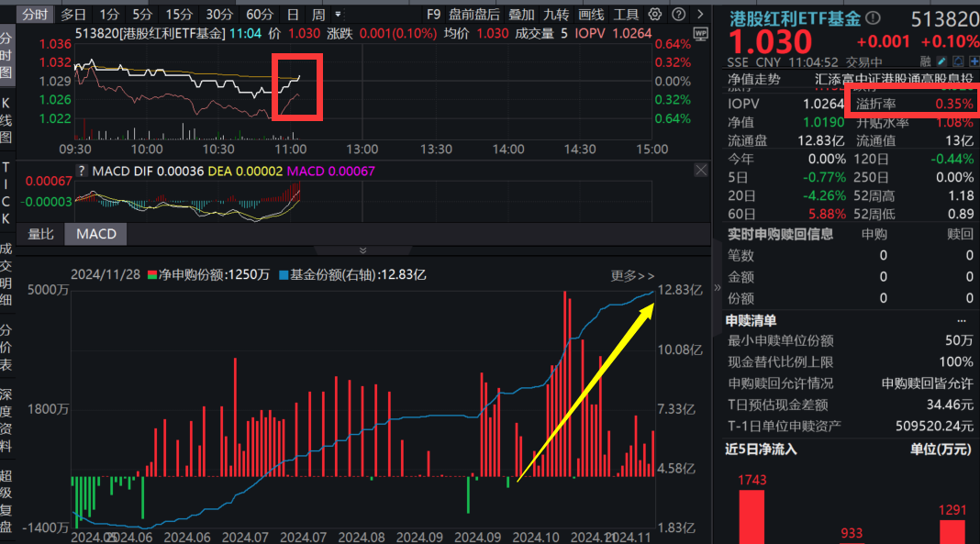The image size is (980, 544).
Task: Open the 工具 tools menu
Action: [x=626, y=14]
